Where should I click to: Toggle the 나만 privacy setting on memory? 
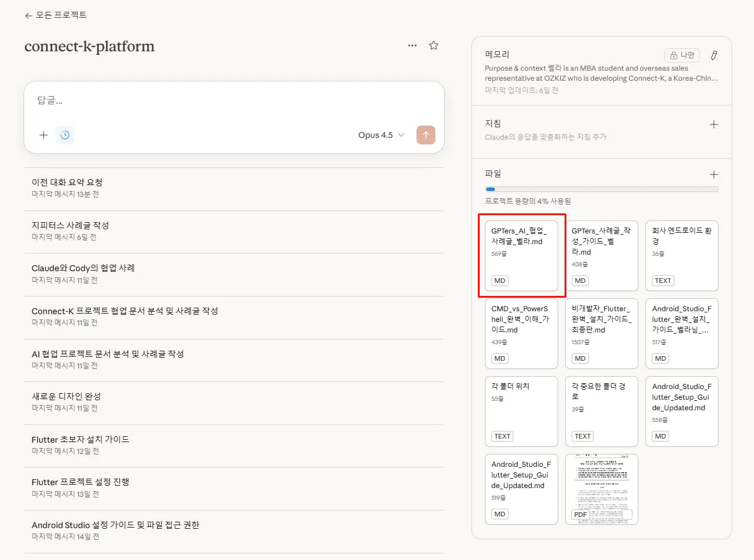[682, 55]
